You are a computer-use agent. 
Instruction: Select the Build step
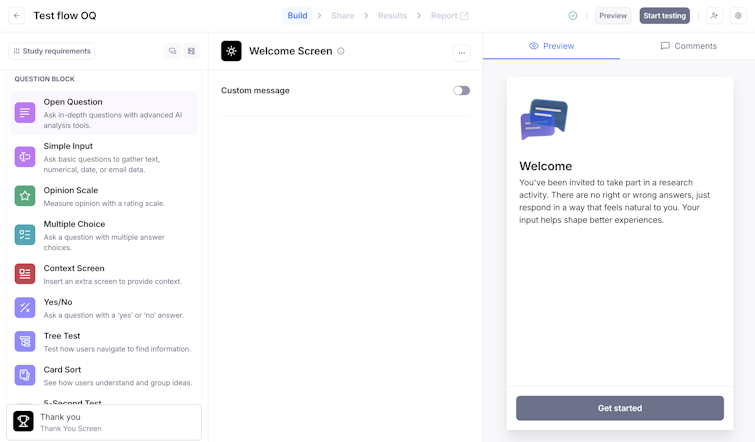click(297, 16)
